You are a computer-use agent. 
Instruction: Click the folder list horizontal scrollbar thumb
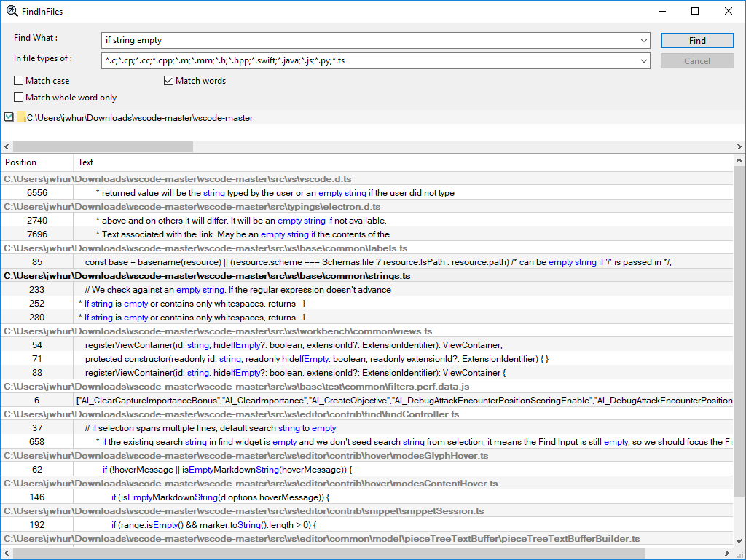tap(103, 146)
